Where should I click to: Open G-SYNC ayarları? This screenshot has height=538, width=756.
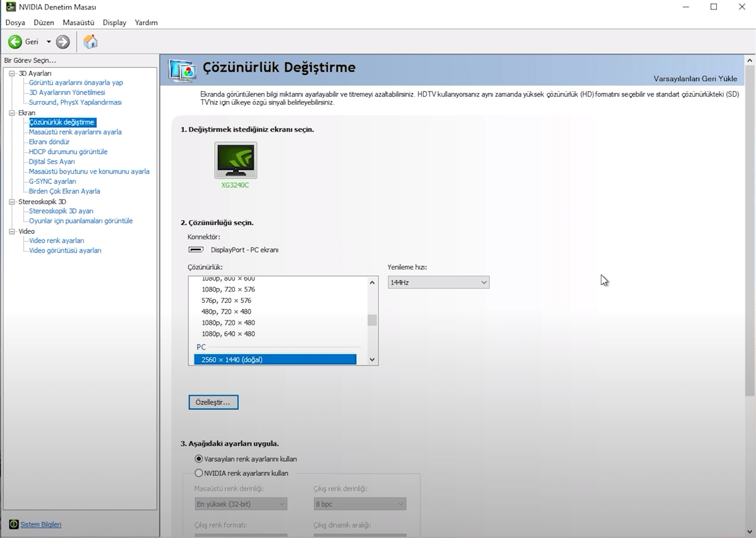(x=52, y=181)
